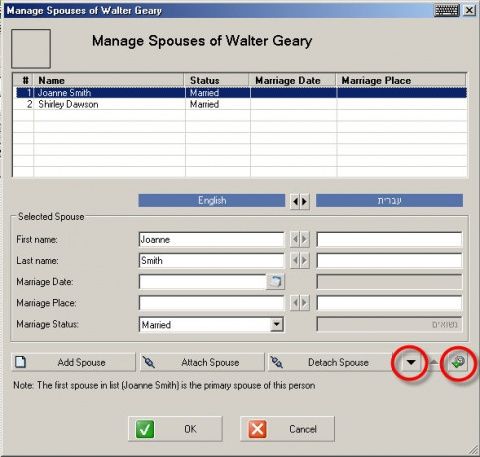Click the move spouse up arrow button
This screenshot has height=457, width=480.
[433, 362]
